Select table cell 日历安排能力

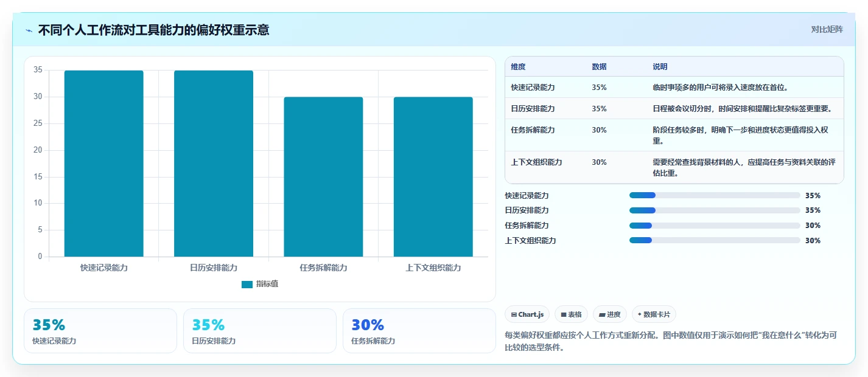click(533, 109)
